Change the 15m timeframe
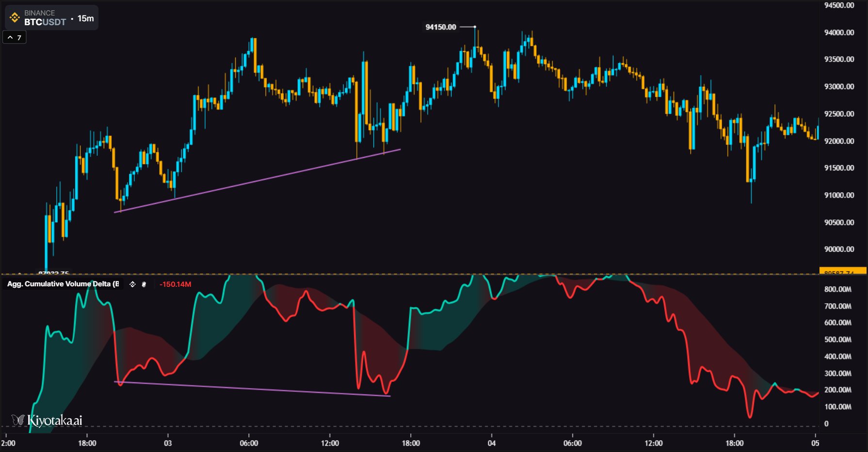This screenshot has height=452, width=868. coord(86,18)
